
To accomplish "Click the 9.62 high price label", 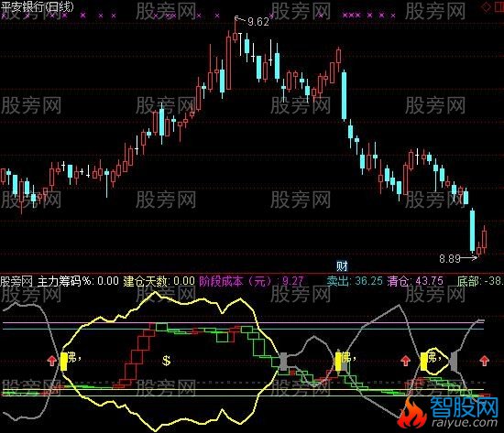I will (x=258, y=22).
